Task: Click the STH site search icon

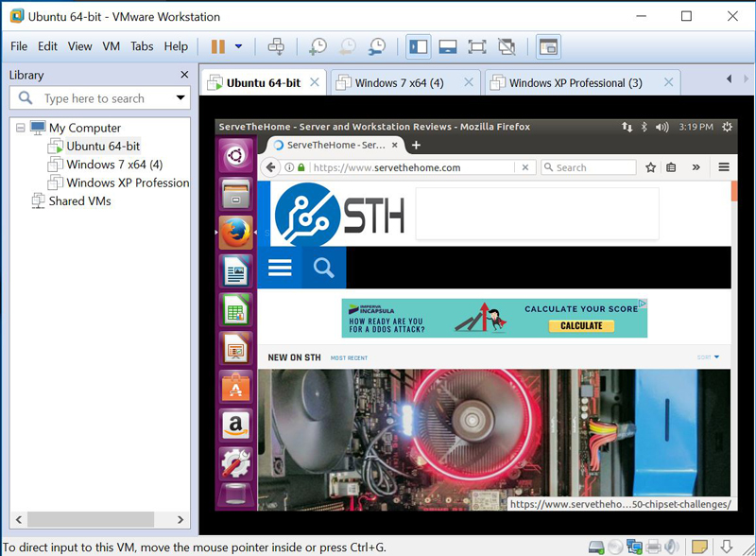Action: (x=323, y=268)
